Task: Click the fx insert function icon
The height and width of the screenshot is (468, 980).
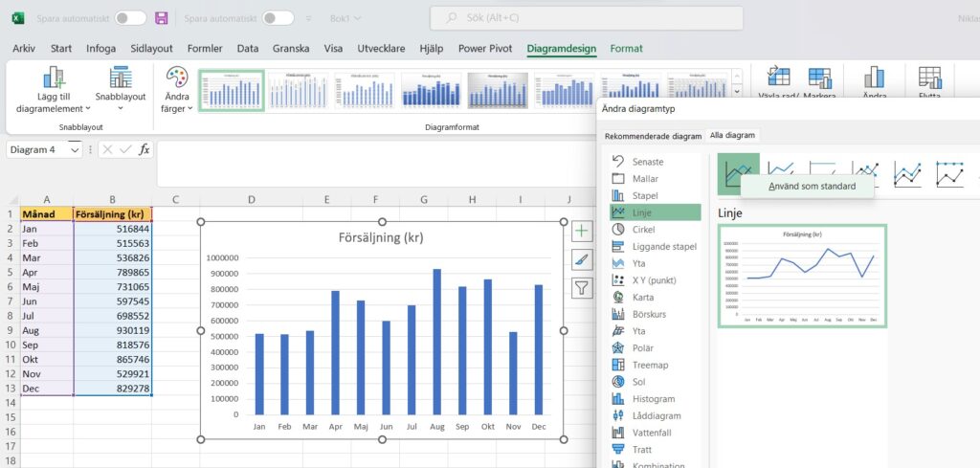Action: (144, 149)
